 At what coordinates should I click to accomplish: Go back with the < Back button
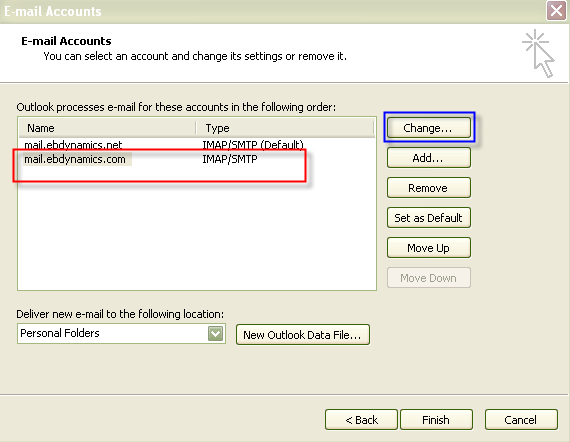click(x=361, y=420)
